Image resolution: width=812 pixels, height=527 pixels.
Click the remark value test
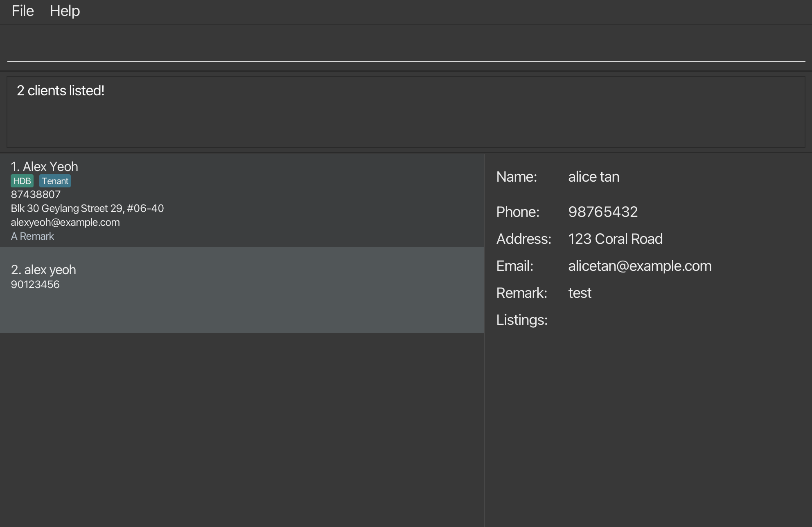pos(580,293)
